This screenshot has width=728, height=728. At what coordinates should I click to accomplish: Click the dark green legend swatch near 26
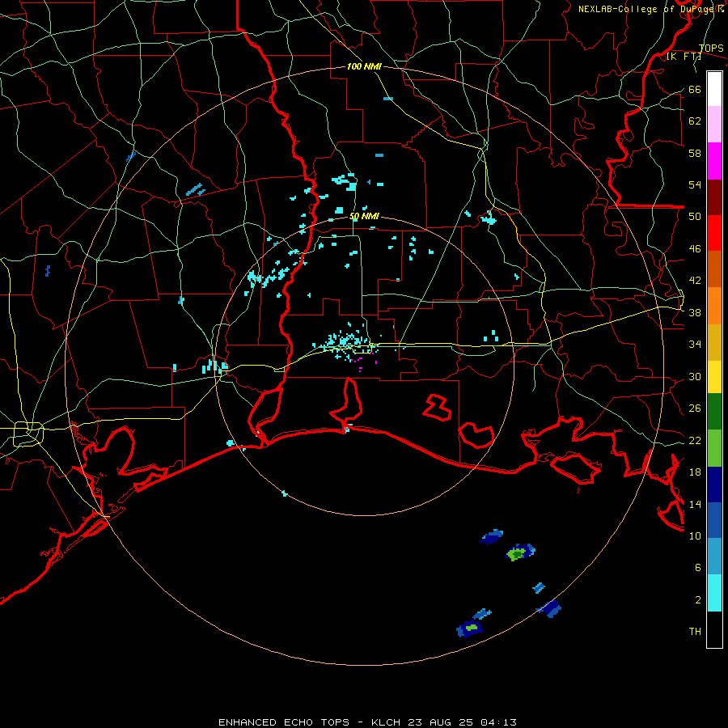714,412
